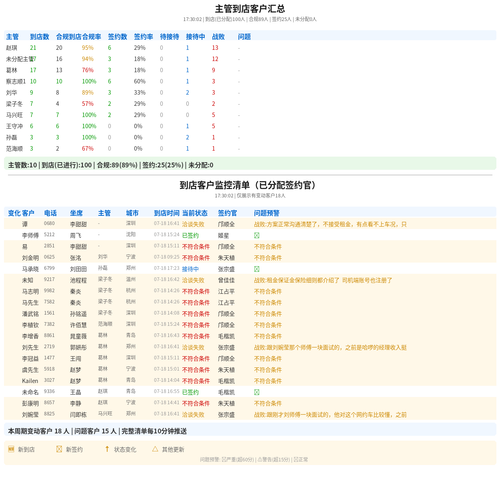Click the 问题 column header
This screenshot has width=500, height=482.
pos(244,37)
